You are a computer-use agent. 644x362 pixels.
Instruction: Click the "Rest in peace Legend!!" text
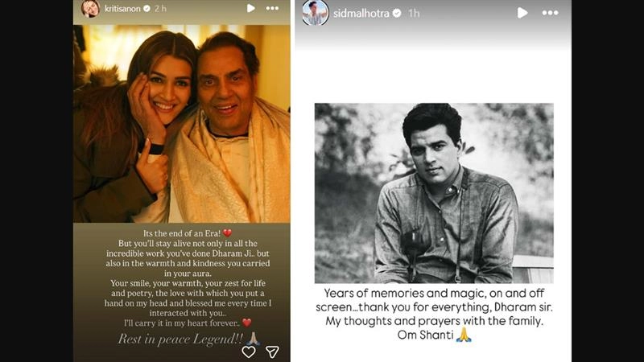click(180, 339)
